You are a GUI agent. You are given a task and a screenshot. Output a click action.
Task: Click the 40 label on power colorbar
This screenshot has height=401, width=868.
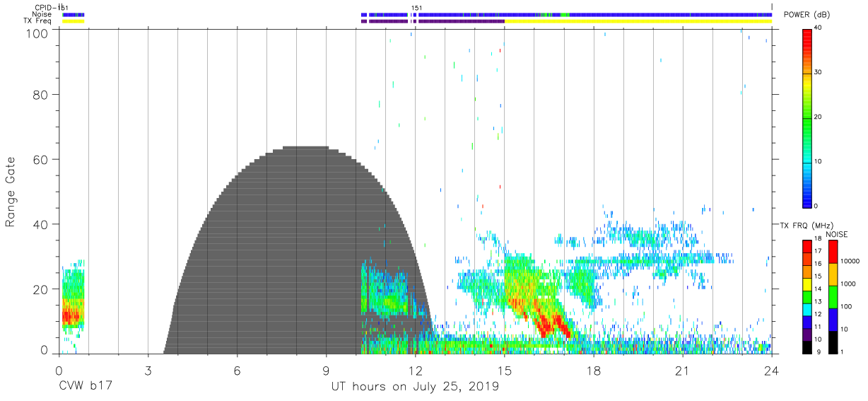[x=819, y=28]
